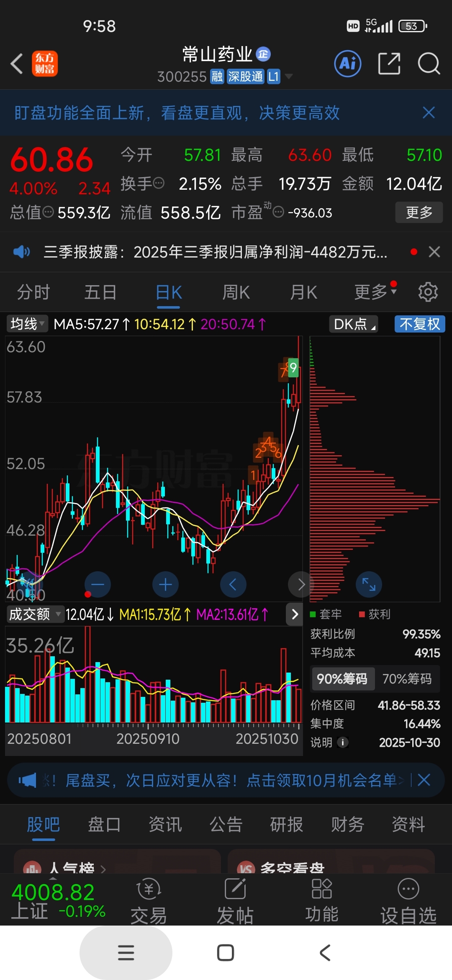Tap Android home square button
452x980 pixels.
pos(226,953)
